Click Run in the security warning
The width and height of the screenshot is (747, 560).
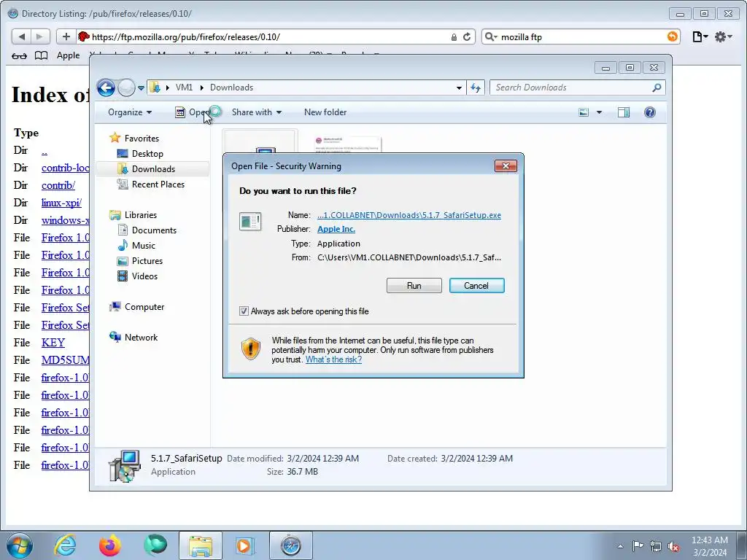pos(414,286)
